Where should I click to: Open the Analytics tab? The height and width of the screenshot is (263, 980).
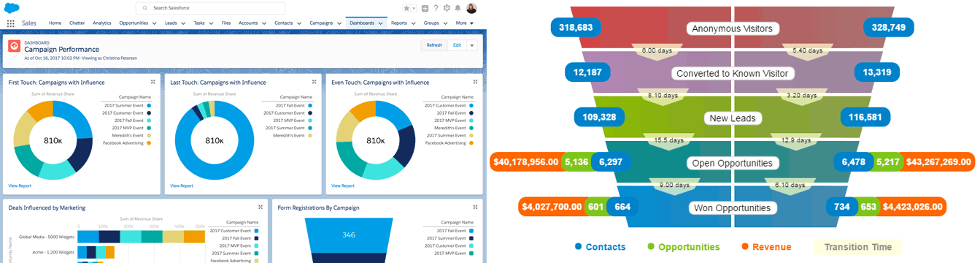click(102, 23)
